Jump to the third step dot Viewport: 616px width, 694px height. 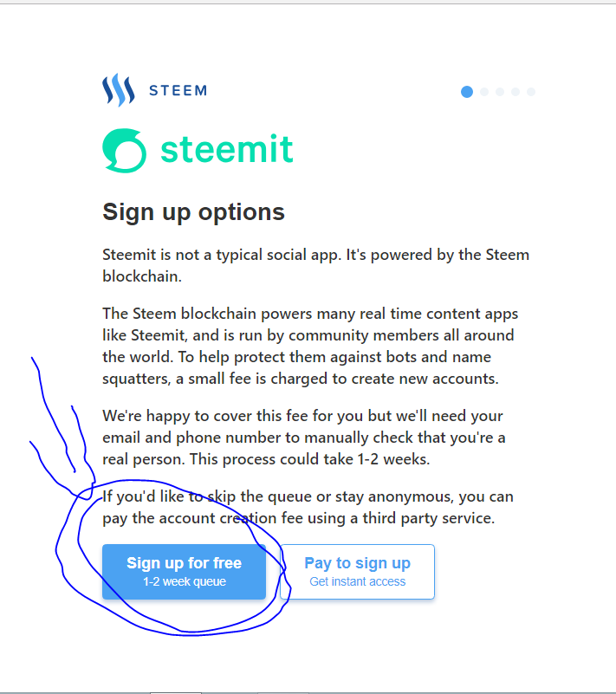coord(500,91)
